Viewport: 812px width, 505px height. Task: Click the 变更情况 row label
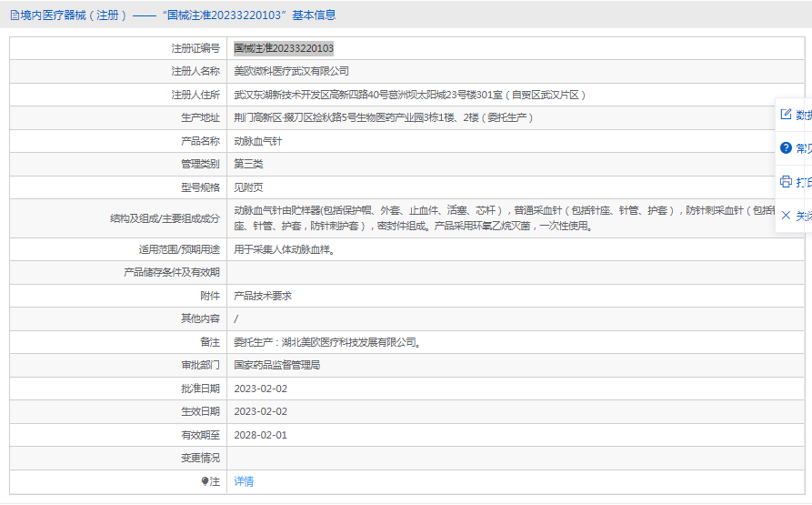tap(200, 458)
